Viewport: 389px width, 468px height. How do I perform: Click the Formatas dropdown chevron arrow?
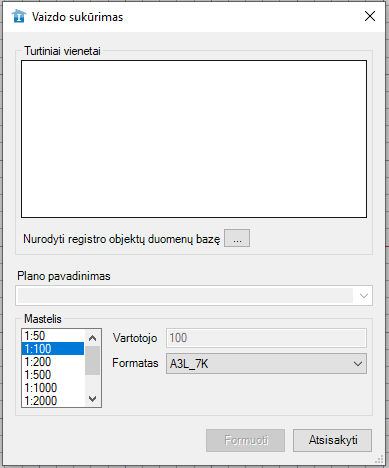pos(358,364)
